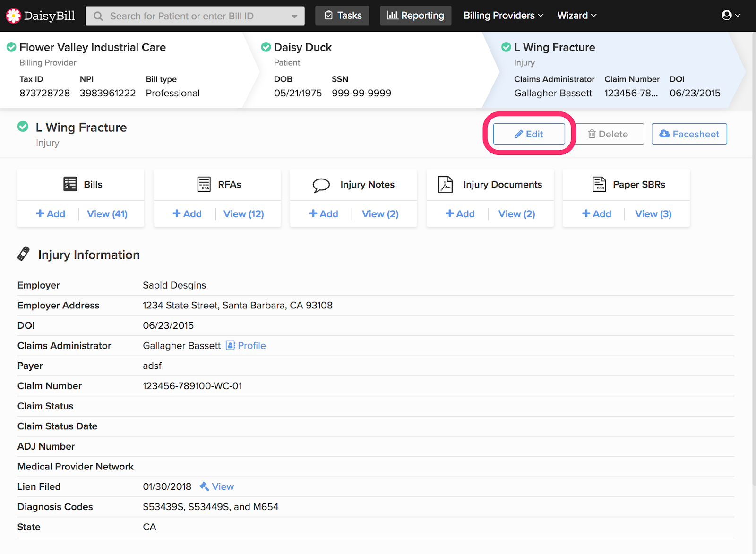
Task: Click the lien gavel icon
Action: point(204,486)
